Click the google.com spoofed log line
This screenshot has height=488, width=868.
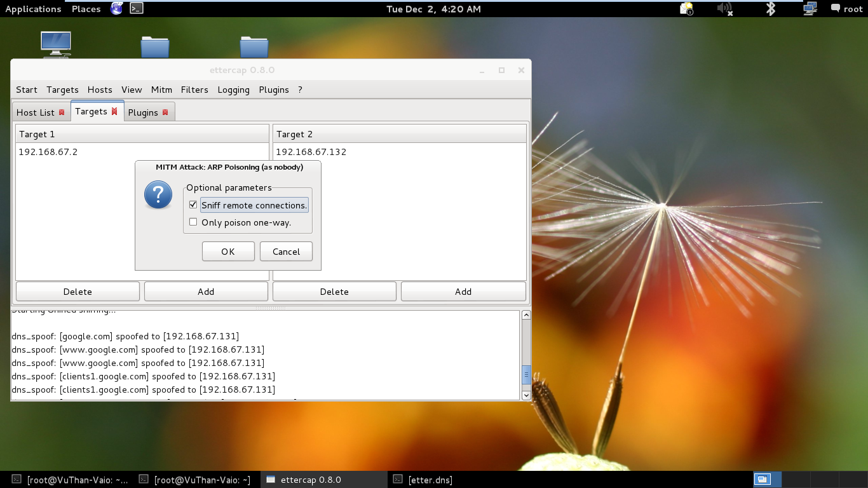(x=125, y=336)
